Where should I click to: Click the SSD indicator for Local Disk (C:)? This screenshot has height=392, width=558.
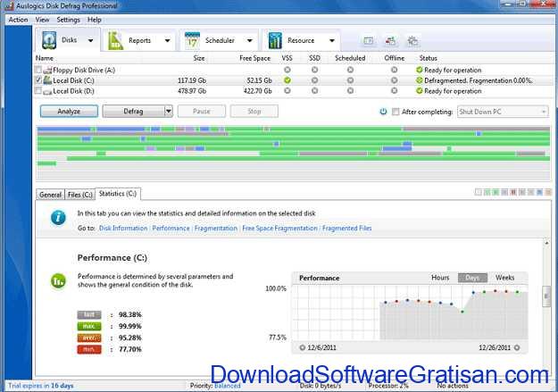[314, 80]
